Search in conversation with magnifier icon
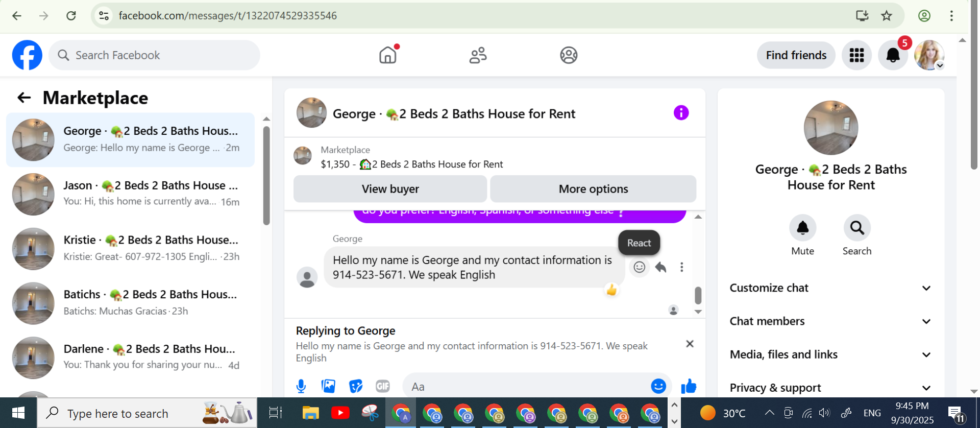This screenshot has width=980, height=428. point(857,228)
